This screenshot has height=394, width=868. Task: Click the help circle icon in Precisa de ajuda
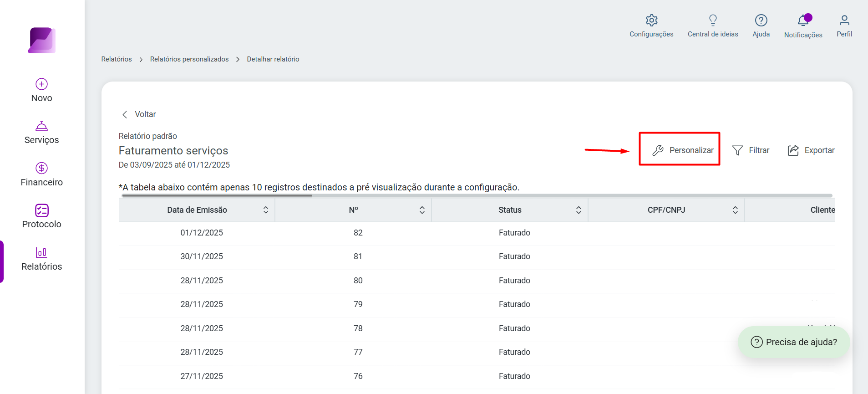point(756,342)
